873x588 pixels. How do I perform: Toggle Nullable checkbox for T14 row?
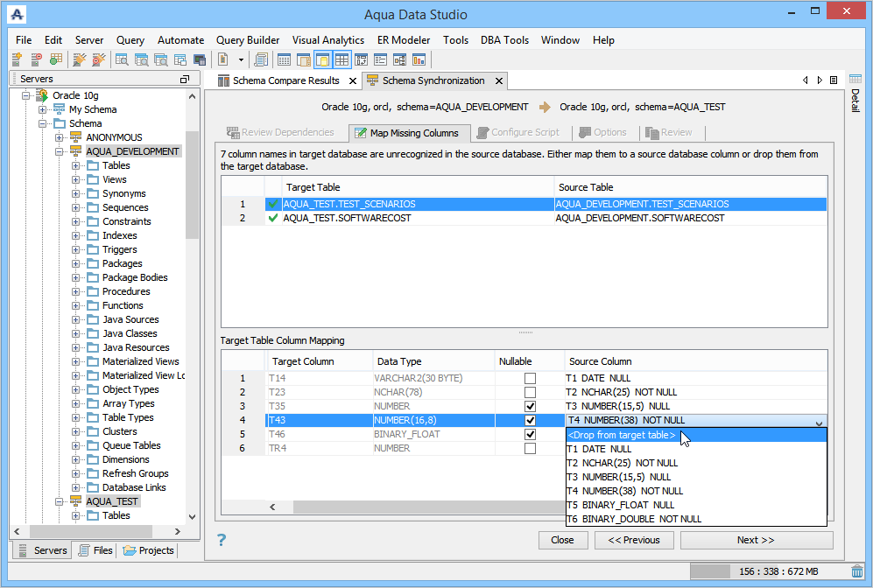[x=530, y=378]
